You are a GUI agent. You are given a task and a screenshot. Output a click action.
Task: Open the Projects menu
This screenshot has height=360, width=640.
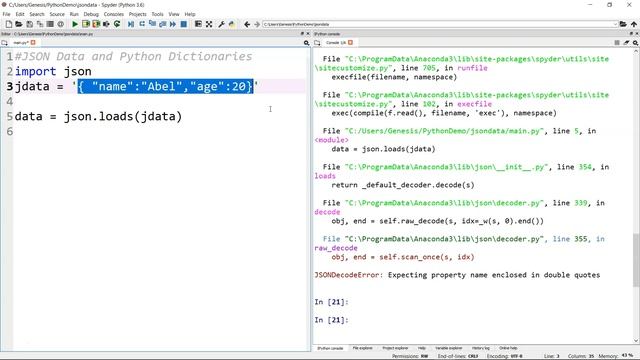pyautogui.click(x=138, y=14)
